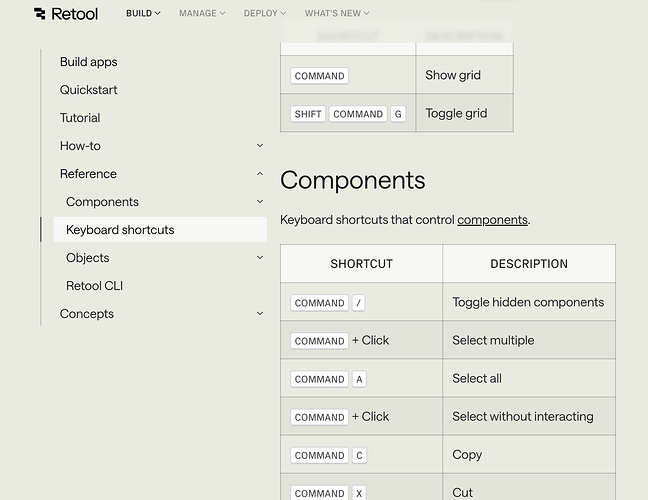Click the Cut description cell
The width and height of the screenshot is (648, 500).
pos(529,488)
